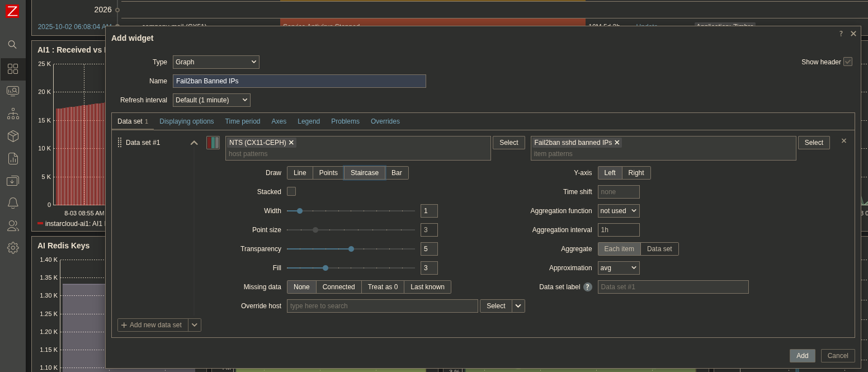Click Select button for item patterns

point(814,143)
